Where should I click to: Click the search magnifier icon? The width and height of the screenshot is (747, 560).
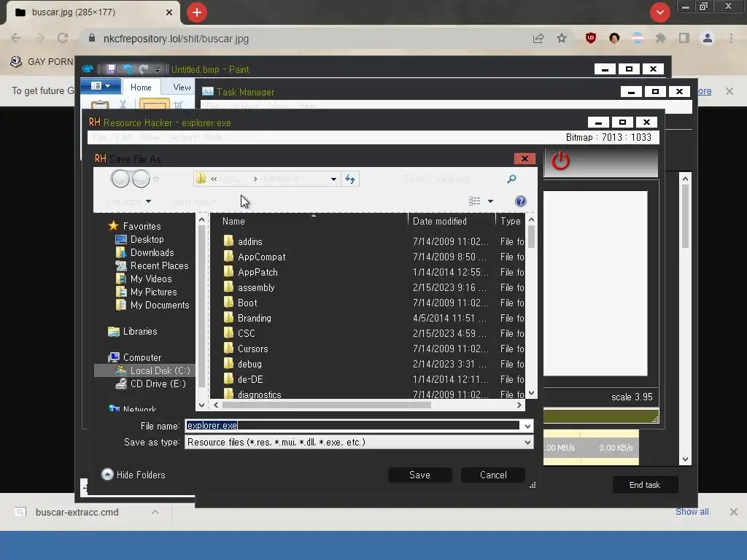(511, 179)
